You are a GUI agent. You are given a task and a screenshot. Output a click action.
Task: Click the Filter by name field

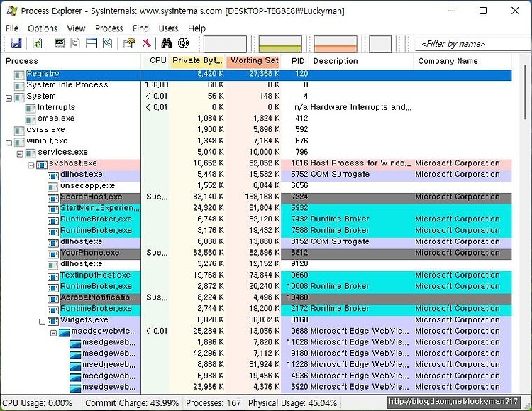[472, 44]
